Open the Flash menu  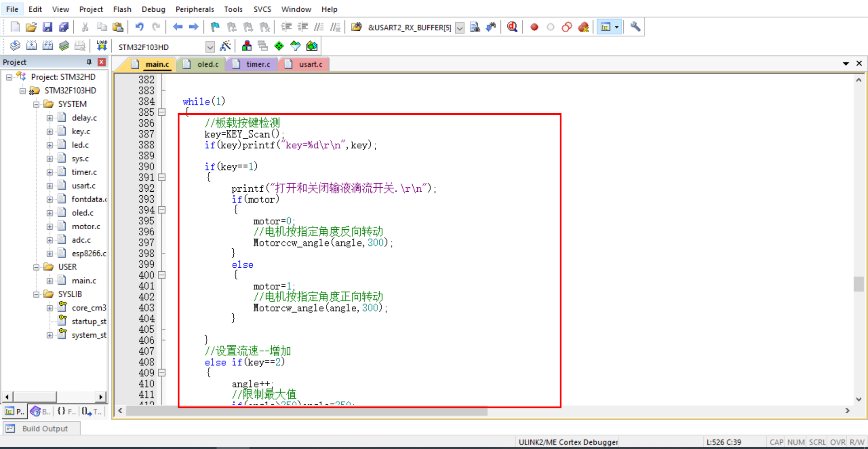pyautogui.click(x=122, y=9)
